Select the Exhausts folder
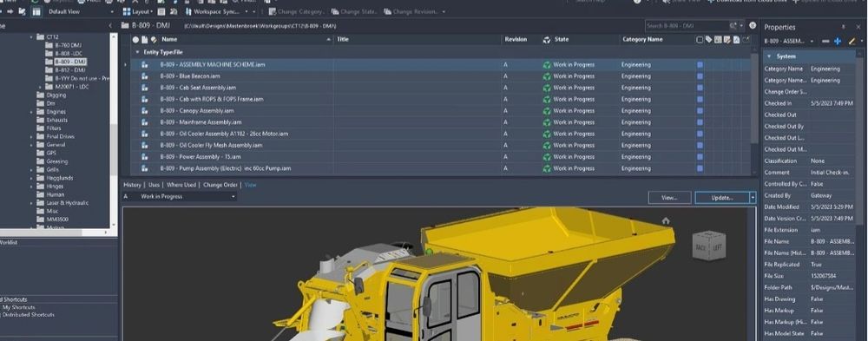The width and height of the screenshot is (868, 341). [57, 120]
